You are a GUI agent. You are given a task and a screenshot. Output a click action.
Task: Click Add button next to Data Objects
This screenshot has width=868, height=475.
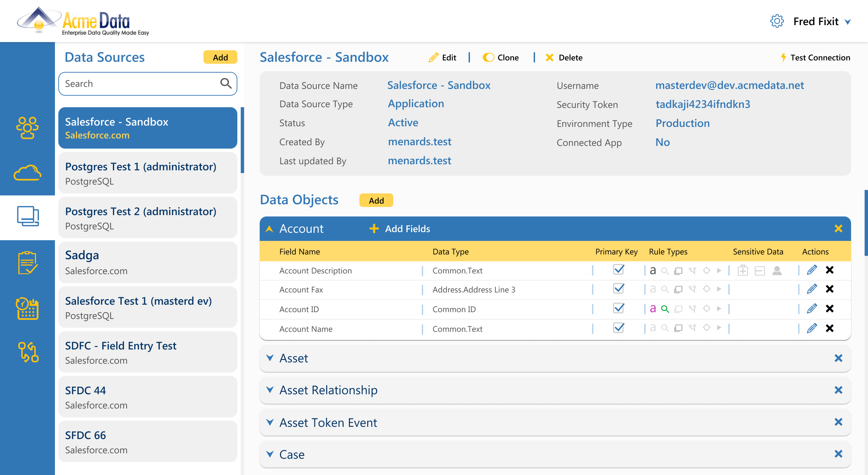point(376,201)
